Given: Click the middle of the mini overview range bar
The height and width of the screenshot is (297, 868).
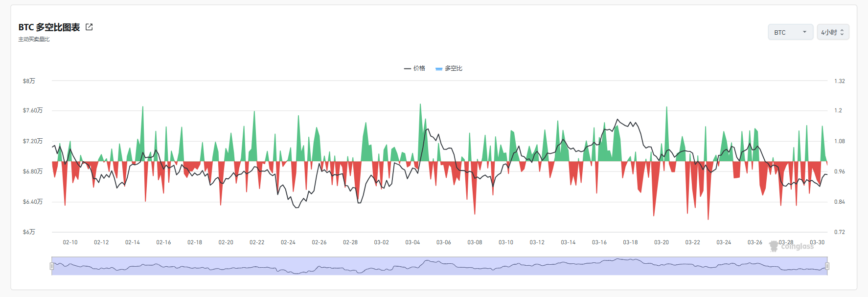Looking at the screenshot, I should click(439, 266).
